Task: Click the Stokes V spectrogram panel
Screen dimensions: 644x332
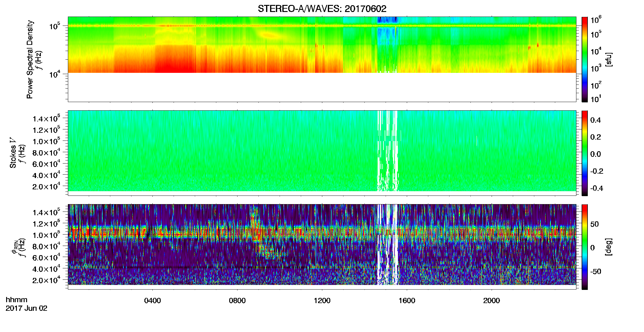Action: click(322, 153)
